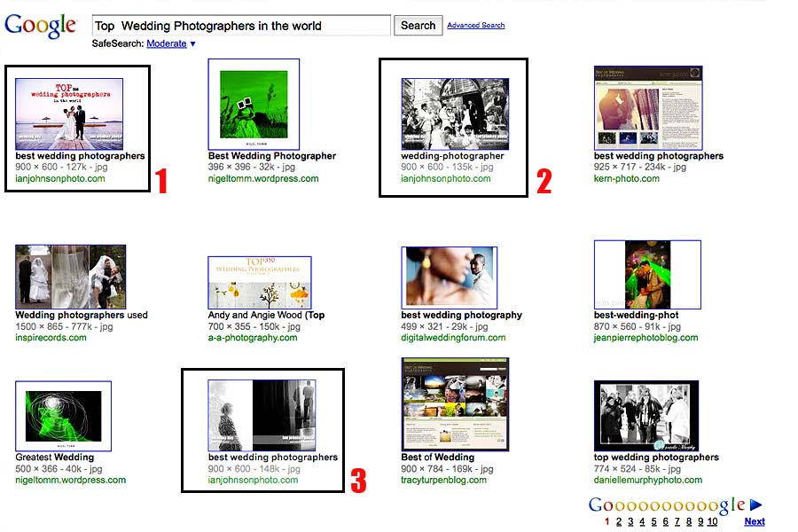Open the TOP wedding photographers pier thumbnail
The width and height of the screenshot is (798, 532).
coord(69,113)
